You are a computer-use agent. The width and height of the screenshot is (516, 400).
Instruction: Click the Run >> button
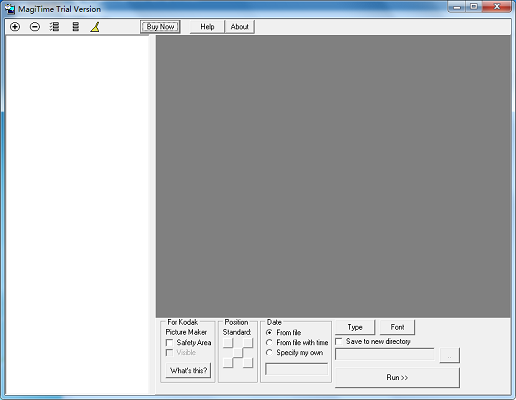coord(397,378)
